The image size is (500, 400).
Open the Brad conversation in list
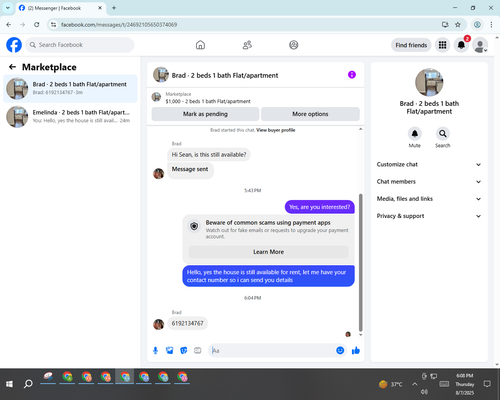pyautogui.click(x=70, y=88)
